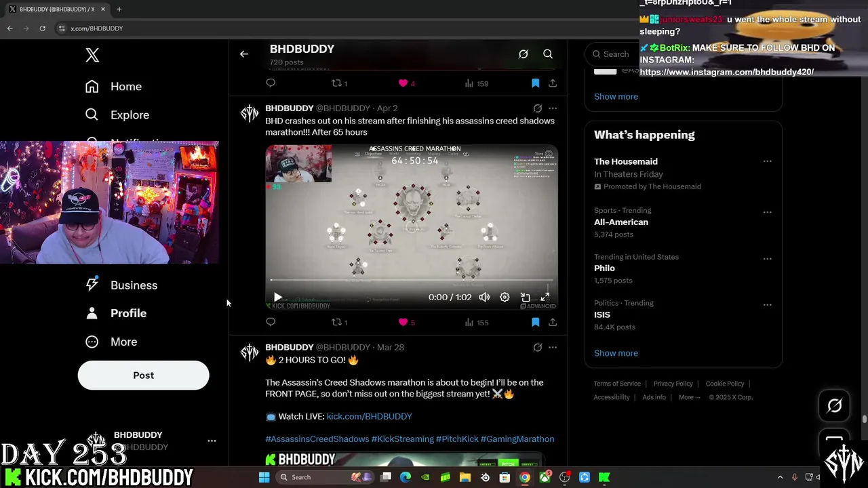This screenshot has width=868, height=488.
Task: Open the All-American trend
Action: click(683, 222)
